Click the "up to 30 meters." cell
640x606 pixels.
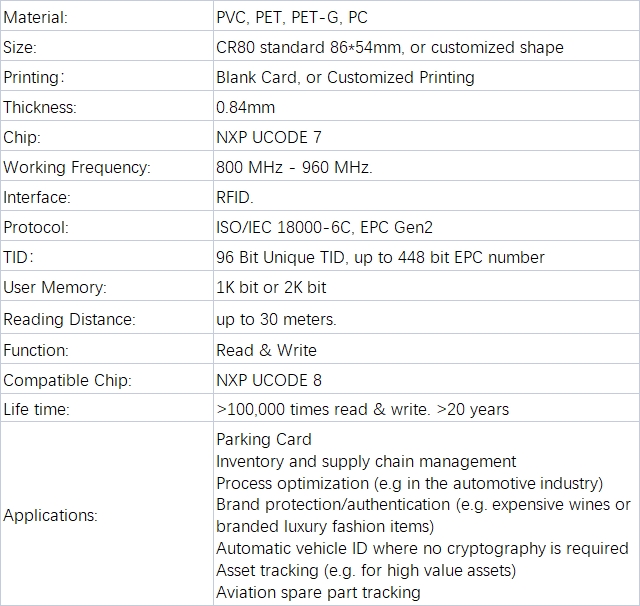276,319
